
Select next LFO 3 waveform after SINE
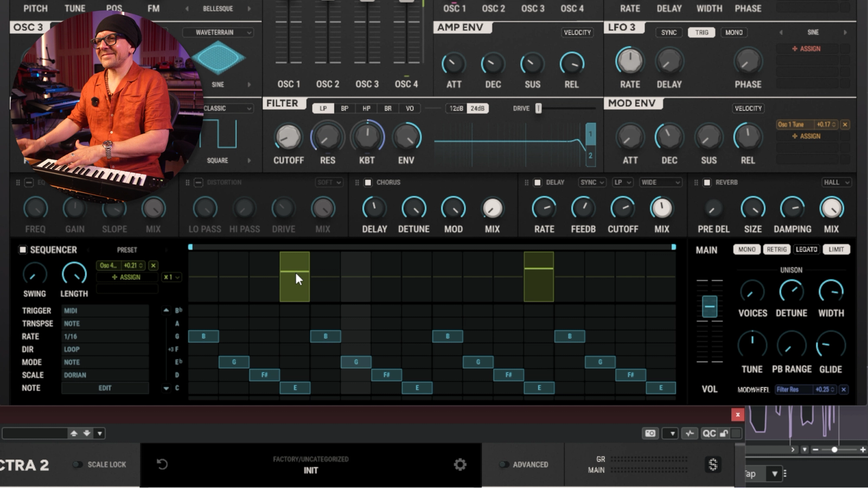pos(845,33)
